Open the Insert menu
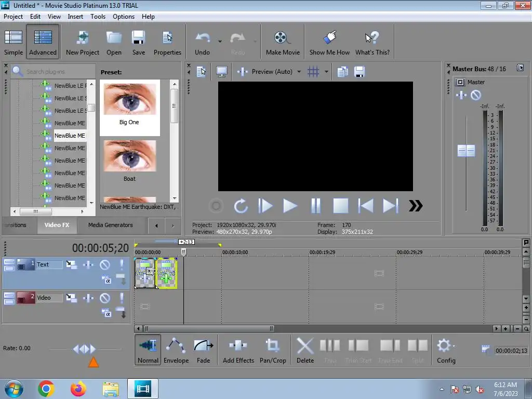 75,16
